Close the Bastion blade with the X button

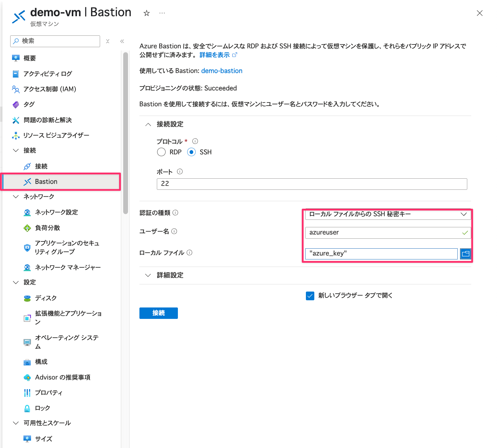pyautogui.click(x=480, y=13)
